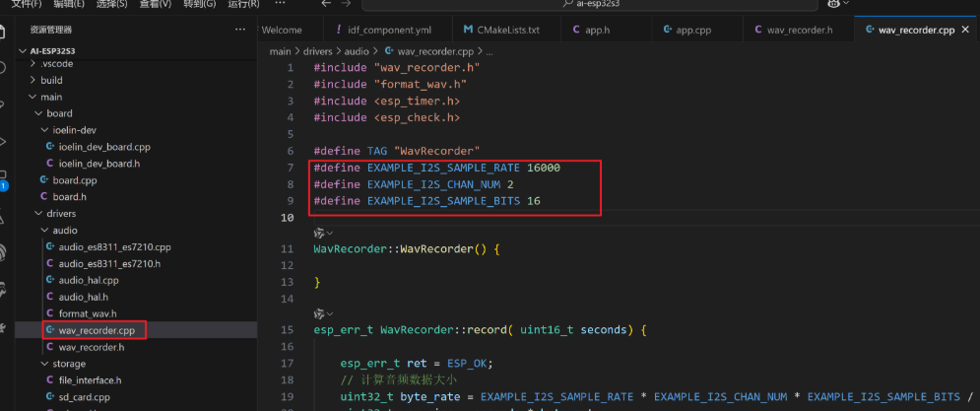The width and height of the screenshot is (980, 411).
Task: Click the icon of audio_es8311_es7210.cpp
Action: point(50,247)
